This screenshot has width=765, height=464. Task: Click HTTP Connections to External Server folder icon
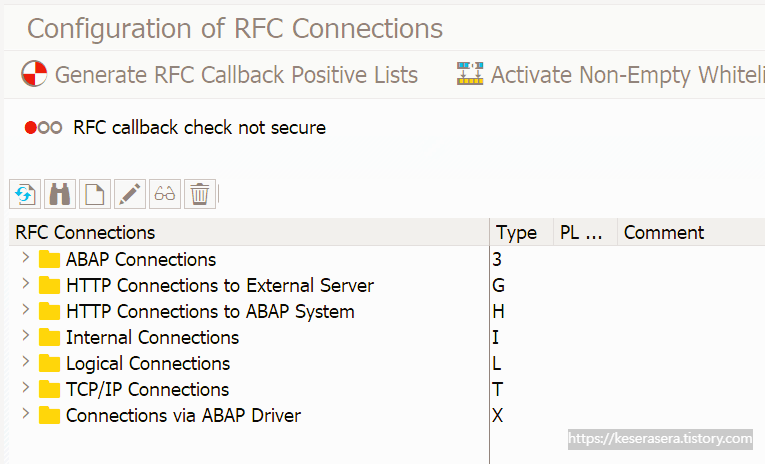(49, 285)
